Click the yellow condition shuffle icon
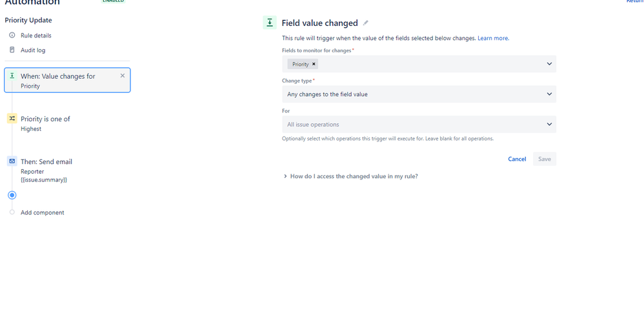Screen dimensions: 644x313 12,118
